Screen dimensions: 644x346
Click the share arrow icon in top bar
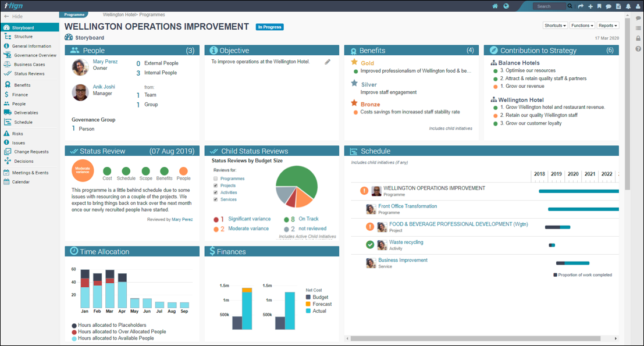pos(581,6)
